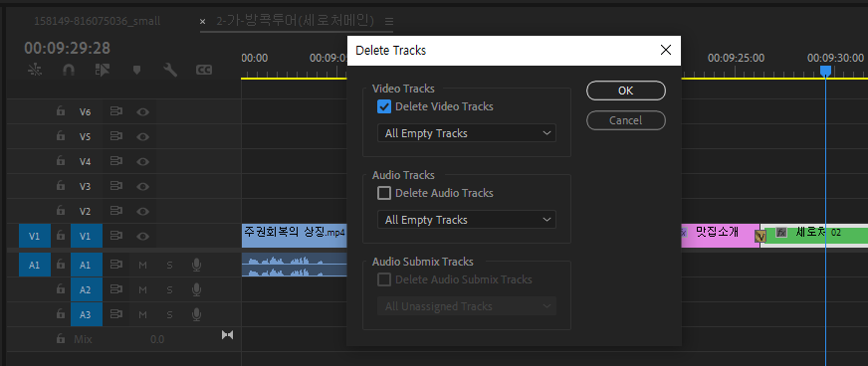Click the Mix track output icon
Viewport: 868px width, 366px height.
click(227, 335)
